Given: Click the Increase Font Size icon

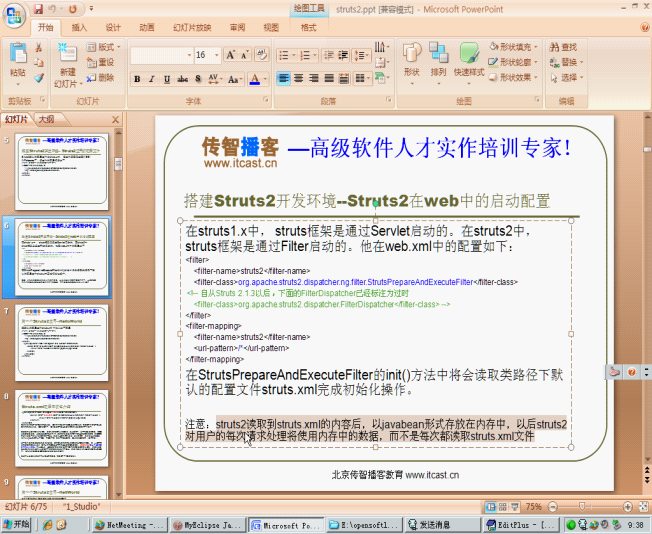Looking at the screenshot, I should tap(230, 55).
